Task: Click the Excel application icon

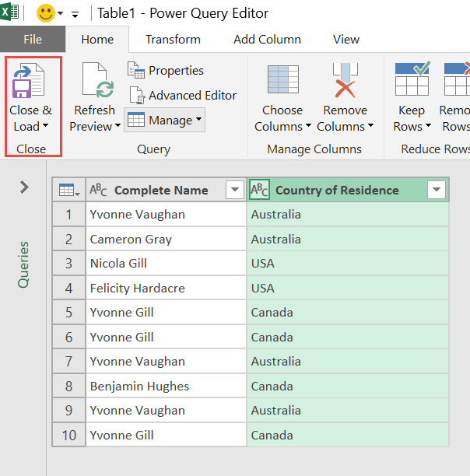Action: coord(9,12)
